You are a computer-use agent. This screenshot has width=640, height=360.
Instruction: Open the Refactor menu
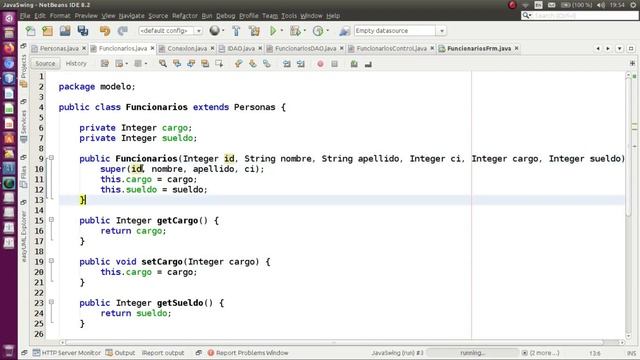coord(184,16)
